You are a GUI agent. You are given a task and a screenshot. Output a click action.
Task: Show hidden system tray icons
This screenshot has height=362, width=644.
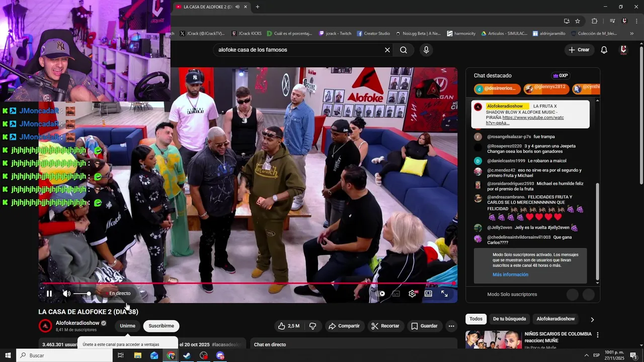586,355
